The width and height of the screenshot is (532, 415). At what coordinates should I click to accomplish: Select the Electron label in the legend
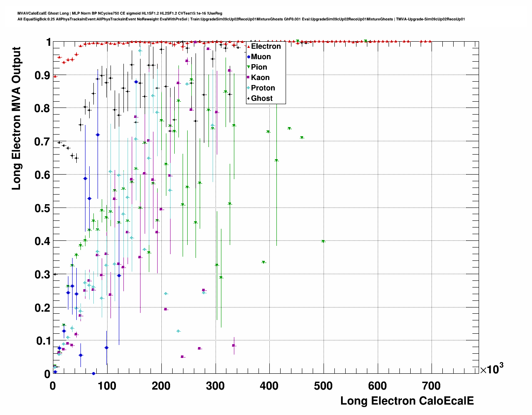266,46
